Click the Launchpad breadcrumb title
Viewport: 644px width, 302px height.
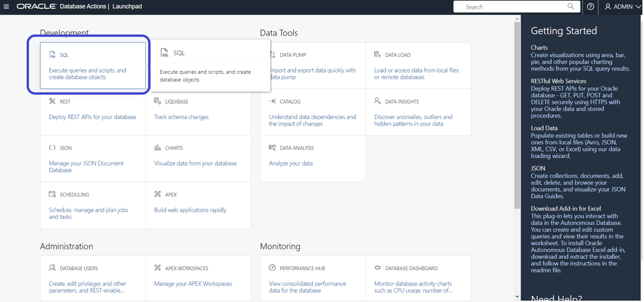127,7
